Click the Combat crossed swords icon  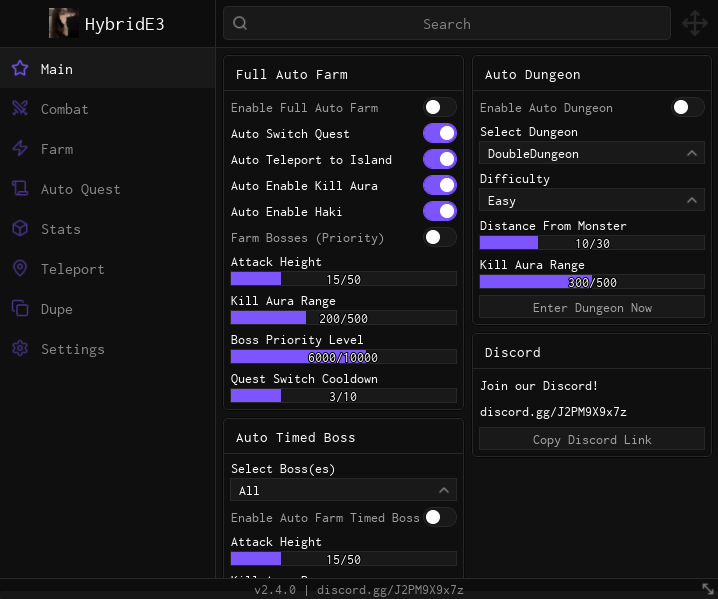click(20, 108)
